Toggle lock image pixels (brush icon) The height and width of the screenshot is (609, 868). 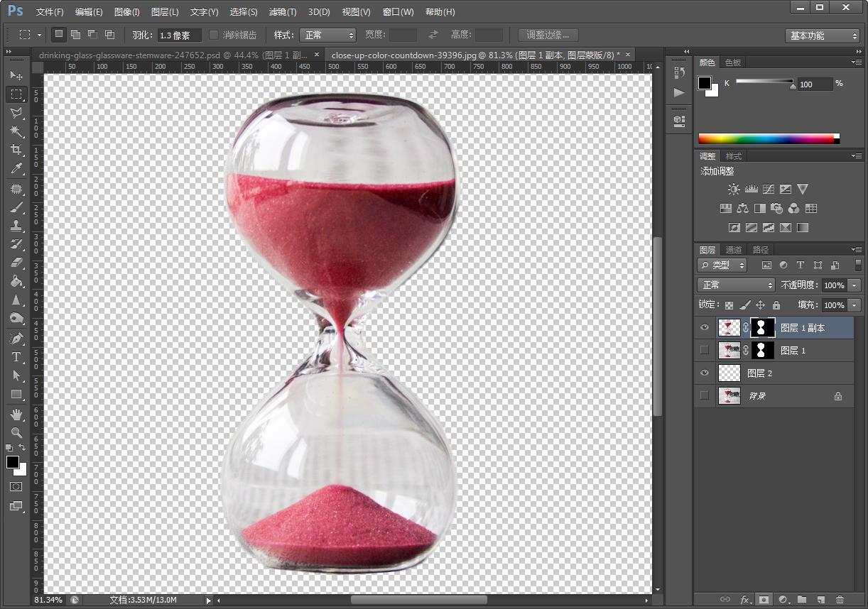tap(744, 305)
